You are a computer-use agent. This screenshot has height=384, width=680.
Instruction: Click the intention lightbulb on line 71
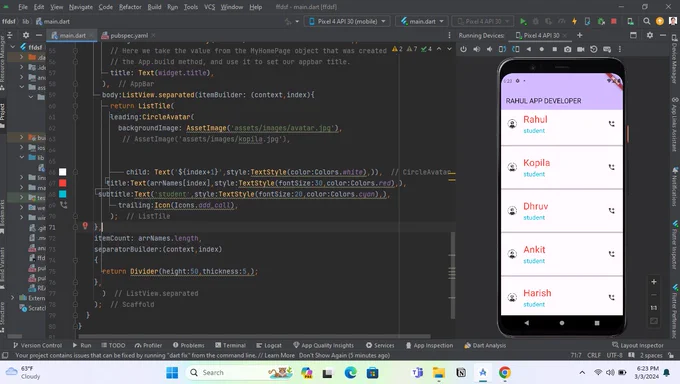[x=85, y=226]
